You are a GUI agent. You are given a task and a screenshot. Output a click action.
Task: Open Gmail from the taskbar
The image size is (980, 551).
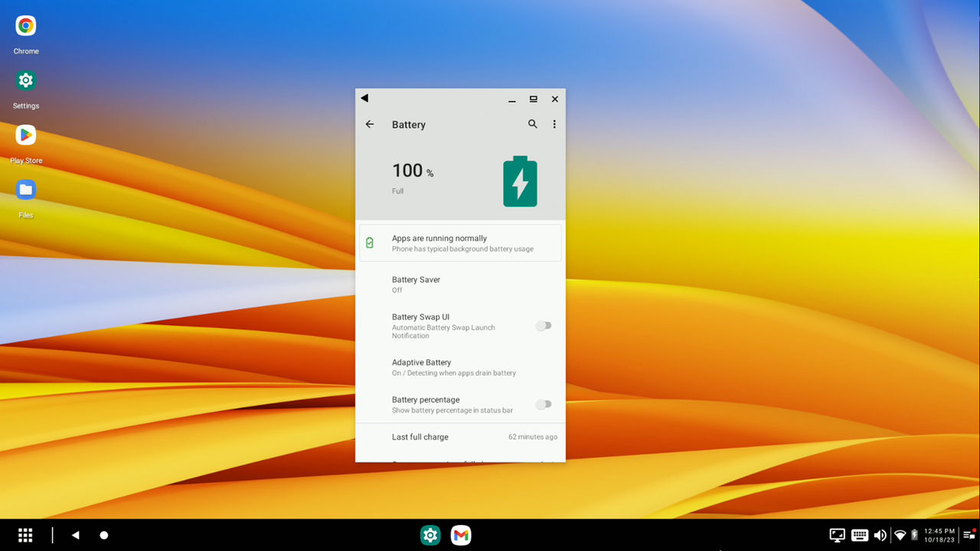pyautogui.click(x=461, y=536)
